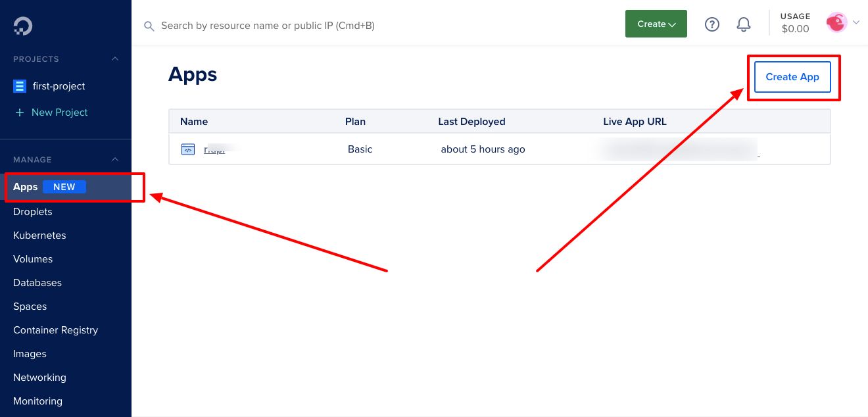Open Networking in the sidebar
This screenshot has height=417, width=868.
(x=39, y=378)
